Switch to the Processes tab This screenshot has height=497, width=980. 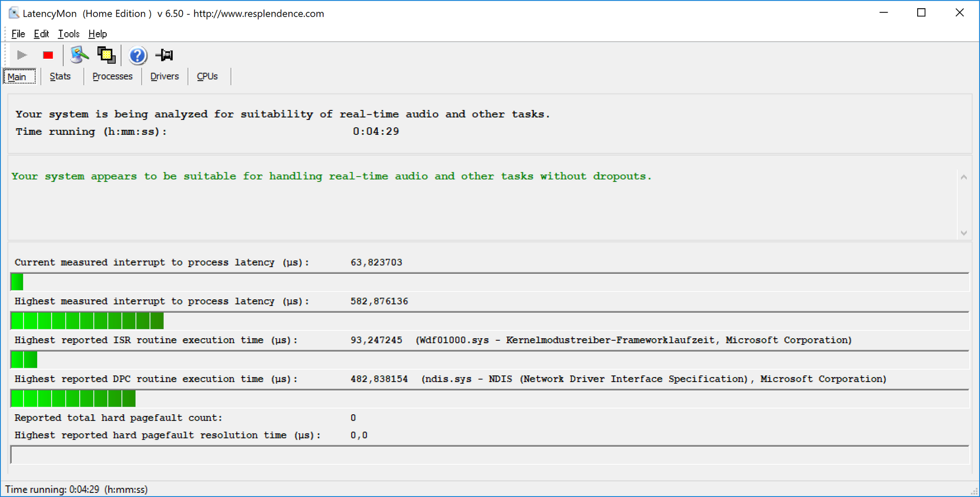(112, 77)
